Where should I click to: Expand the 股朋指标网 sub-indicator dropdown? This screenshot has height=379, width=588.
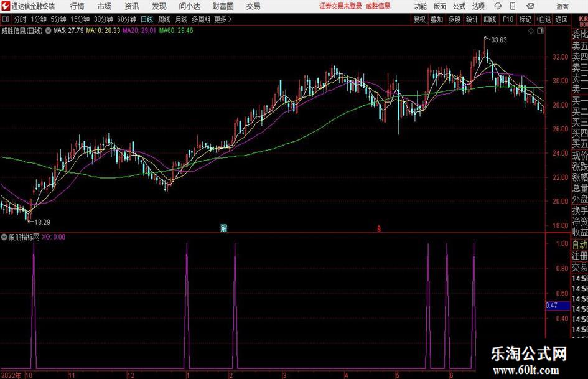click(4, 237)
